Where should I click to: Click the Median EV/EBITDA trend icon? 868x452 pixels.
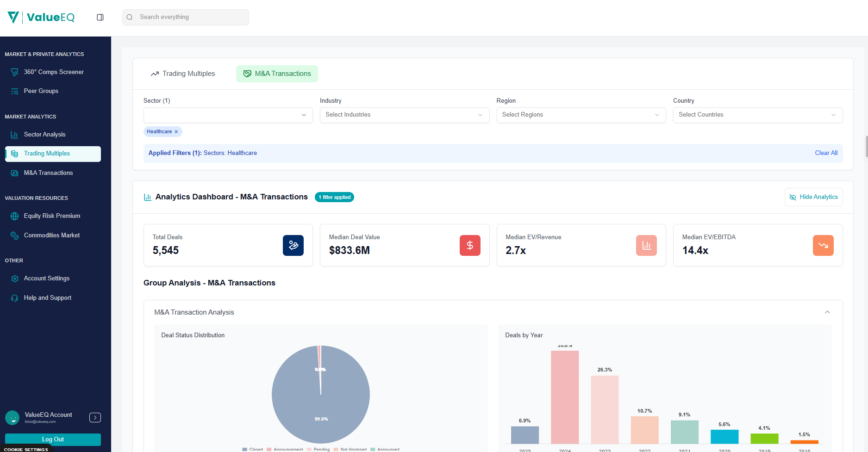tap(823, 245)
